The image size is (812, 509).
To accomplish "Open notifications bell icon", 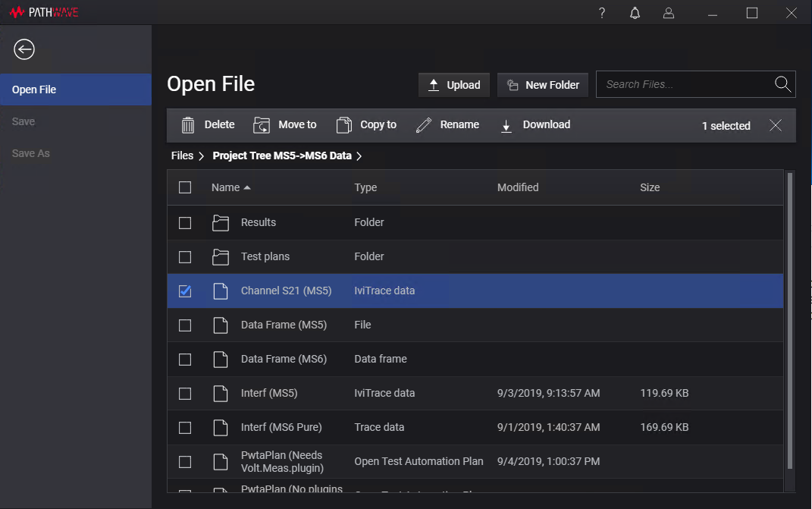I will tap(635, 13).
